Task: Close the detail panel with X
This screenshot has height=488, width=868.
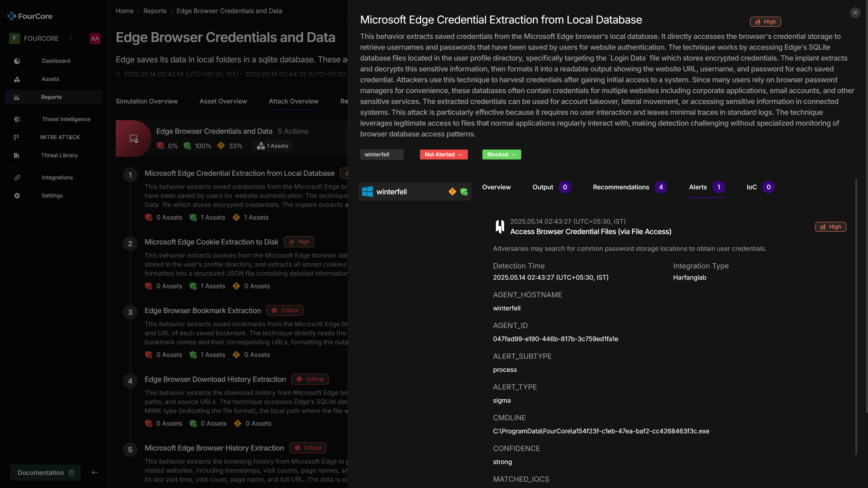Action: pos(855,12)
